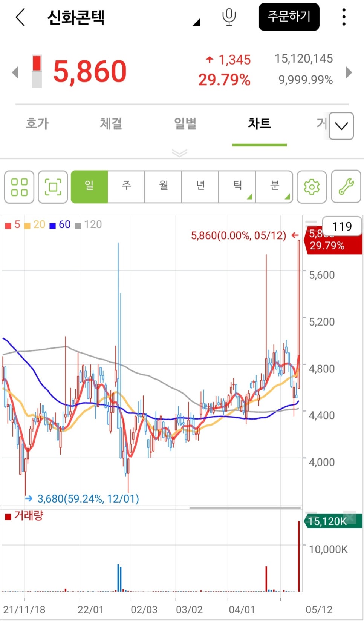Tap the 5,860 current price

[90, 71]
